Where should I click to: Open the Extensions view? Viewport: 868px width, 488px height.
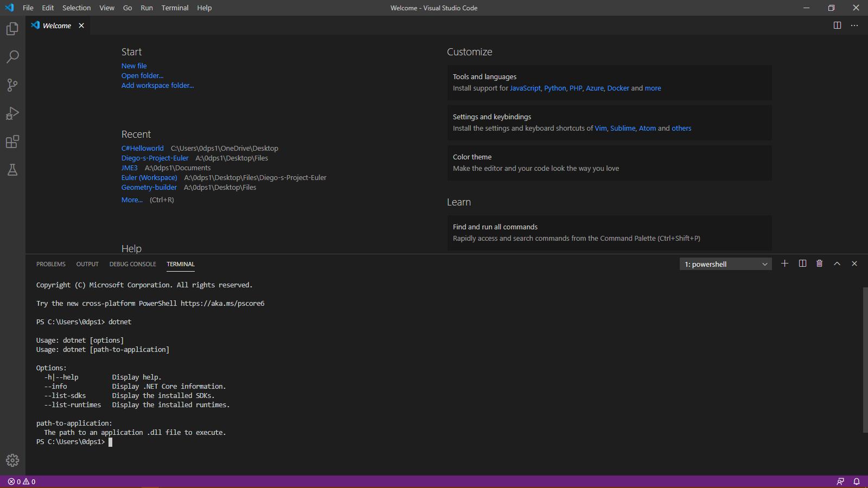(12, 142)
